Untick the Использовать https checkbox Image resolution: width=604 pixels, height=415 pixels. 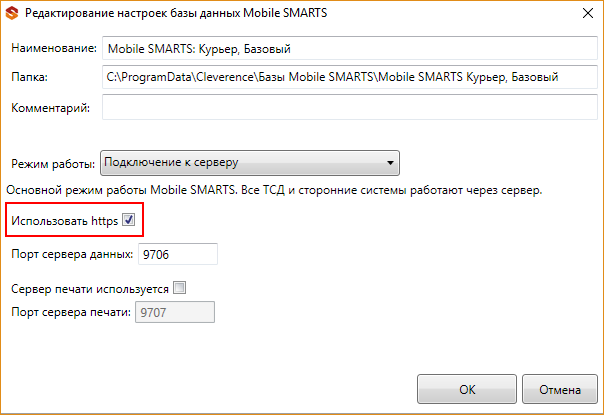coord(128,220)
